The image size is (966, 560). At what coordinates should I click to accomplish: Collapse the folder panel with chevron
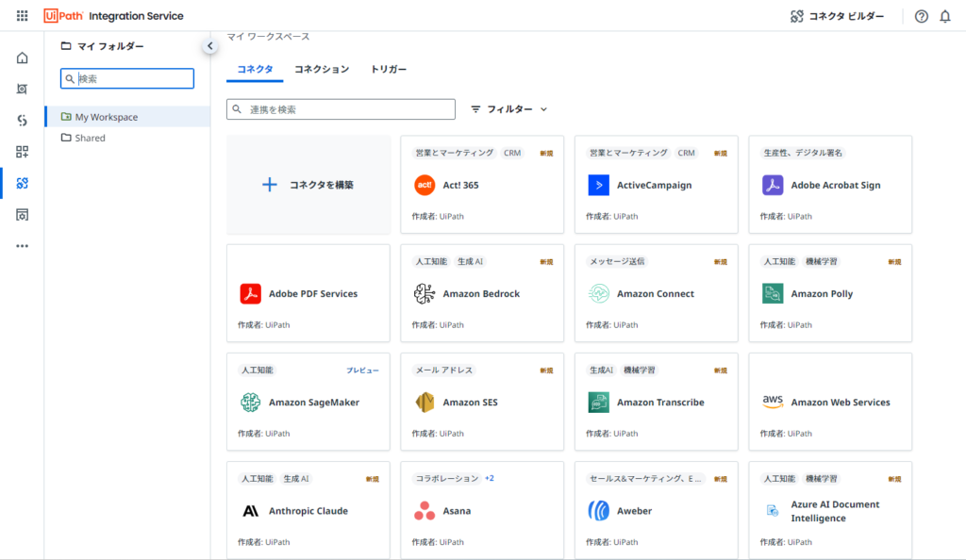(210, 46)
